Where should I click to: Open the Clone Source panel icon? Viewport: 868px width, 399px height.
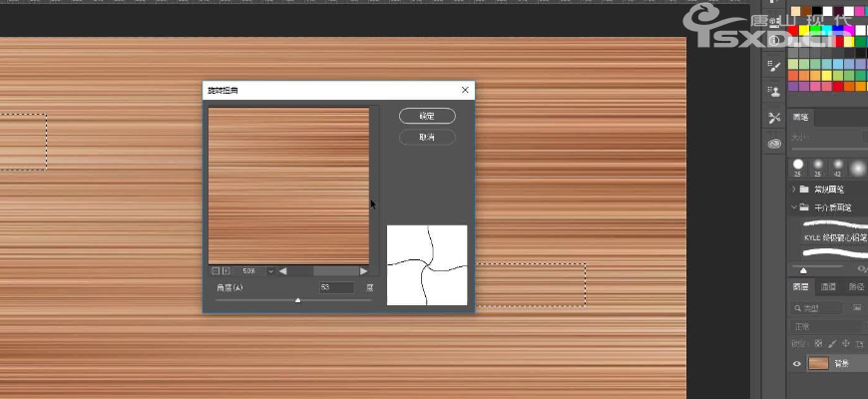tap(774, 92)
